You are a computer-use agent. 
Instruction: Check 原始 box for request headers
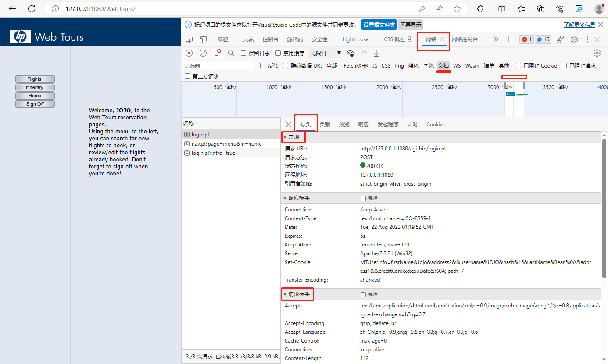(x=363, y=295)
